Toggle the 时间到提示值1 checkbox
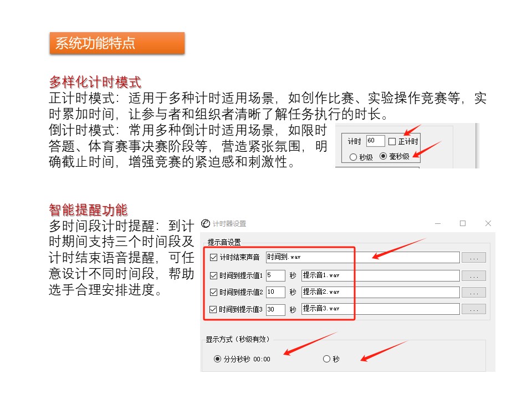This screenshot has width=532, height=399. [213, 275]
